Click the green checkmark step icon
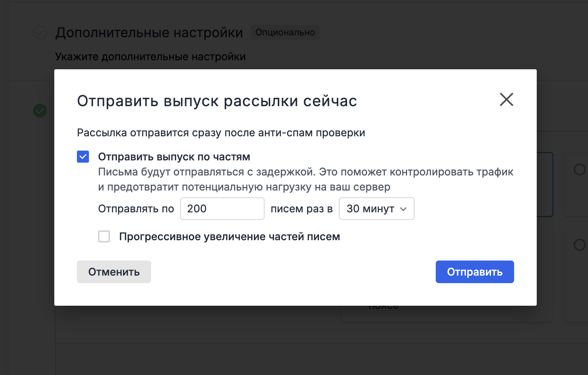The height and width of the screenshot is (375, 588). (40, 111)
